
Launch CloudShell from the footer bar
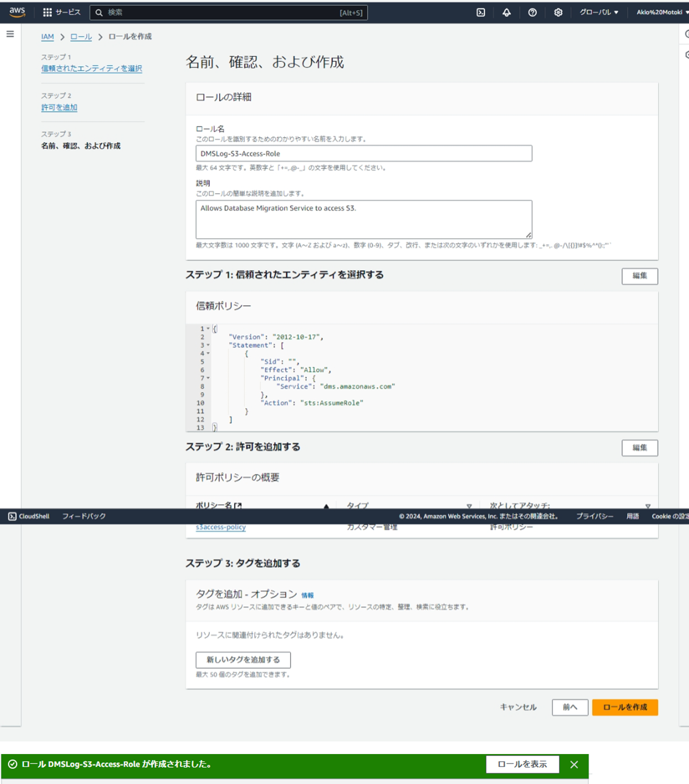coord(30,516)
